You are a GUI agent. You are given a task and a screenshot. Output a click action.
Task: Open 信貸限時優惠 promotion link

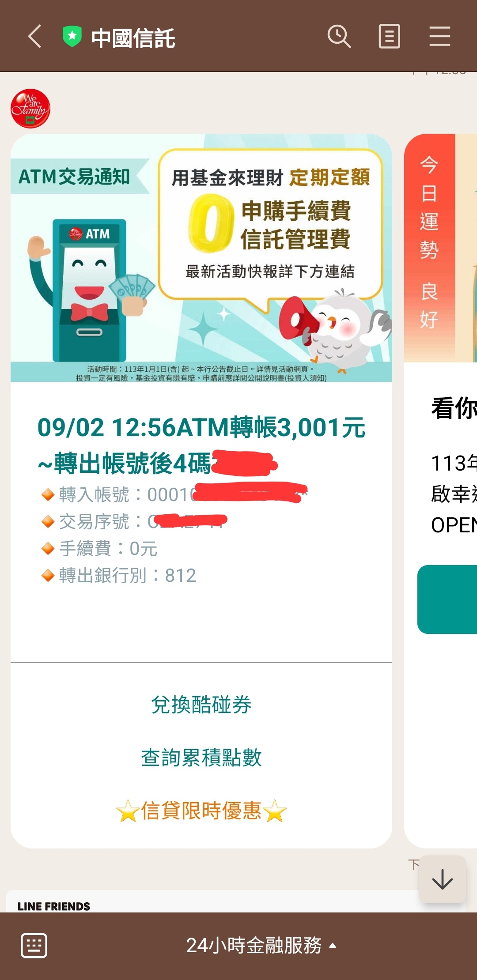pos(201,810)
